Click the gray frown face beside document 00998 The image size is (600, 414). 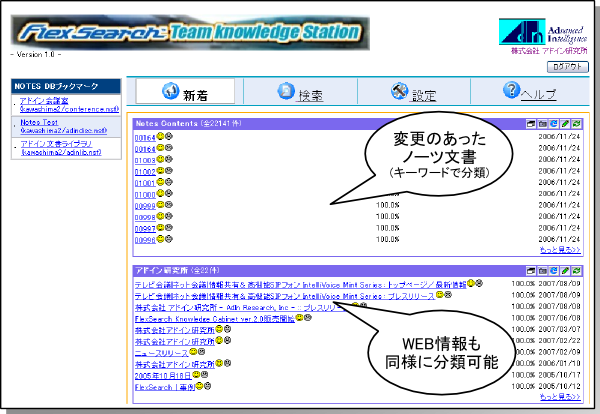click(x=169, y=216)
